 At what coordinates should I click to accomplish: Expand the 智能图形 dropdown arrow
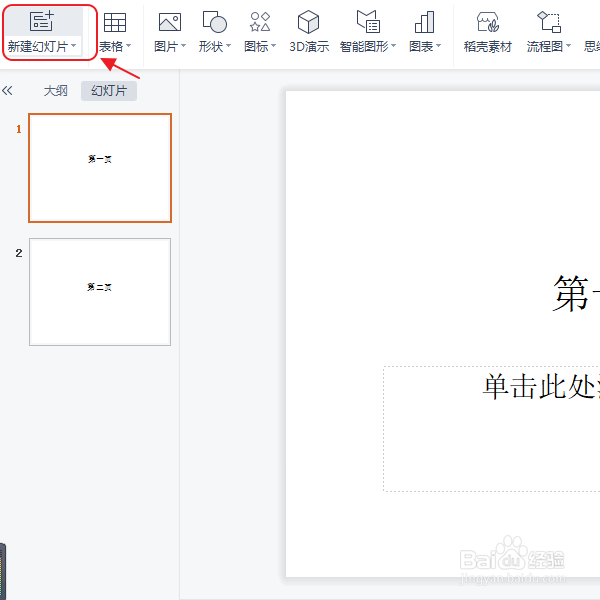tap(393, 46)
